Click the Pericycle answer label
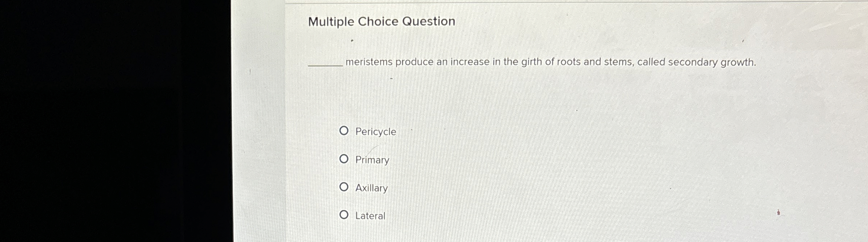Image resolution: width=868 pixels, height=242 pixels. 375,132
